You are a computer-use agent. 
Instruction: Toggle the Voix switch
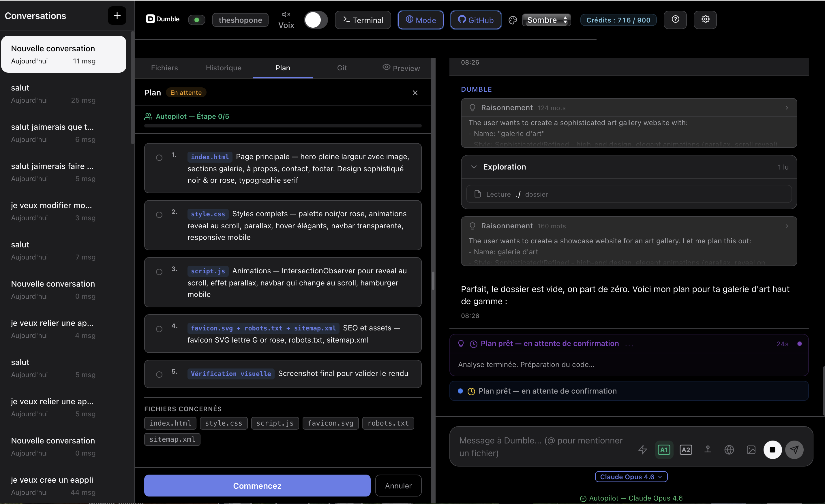[315, 20]
